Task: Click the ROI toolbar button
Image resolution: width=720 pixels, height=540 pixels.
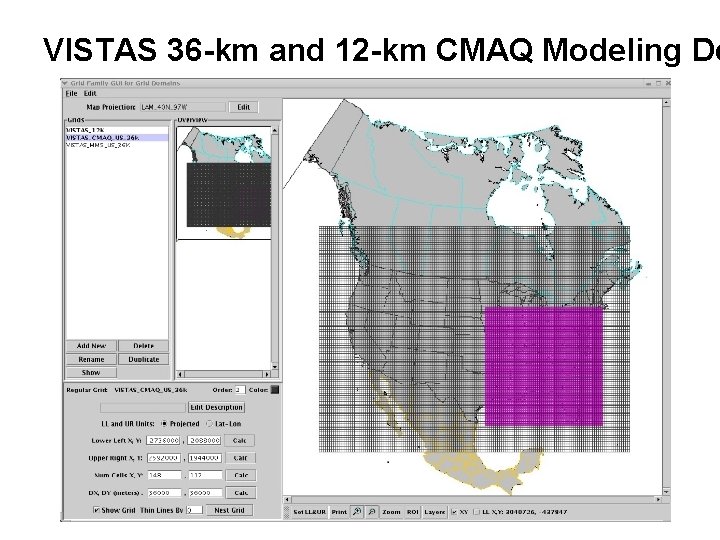Action: (412, 512)
